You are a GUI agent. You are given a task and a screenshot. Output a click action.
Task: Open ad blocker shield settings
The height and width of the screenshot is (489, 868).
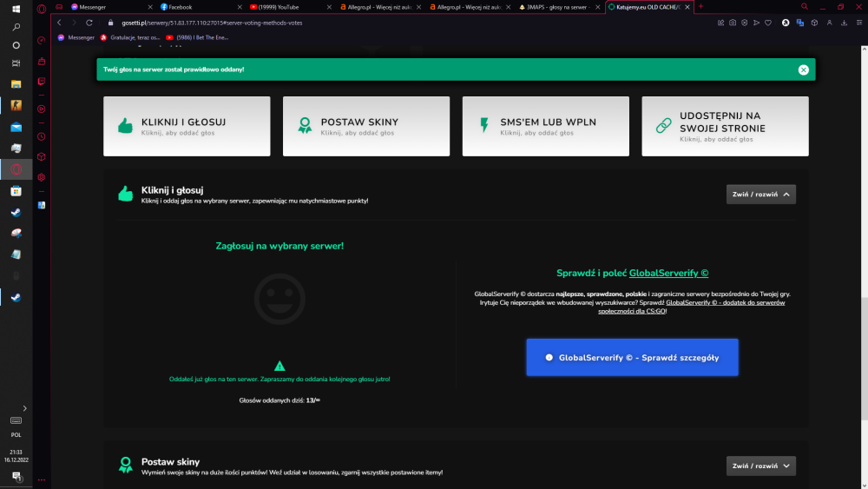(x=745, y=23)
